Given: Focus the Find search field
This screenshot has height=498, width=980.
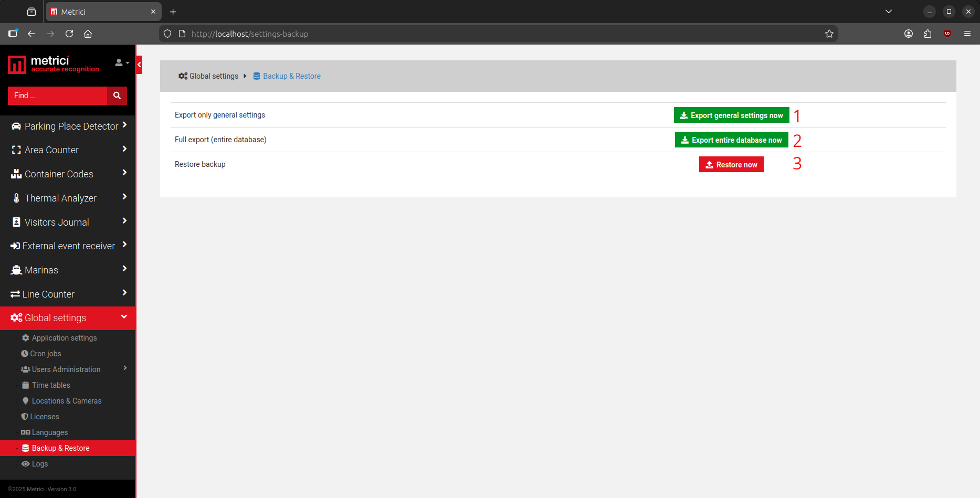Looking at the screenshot, I should [x=57, y=96].
